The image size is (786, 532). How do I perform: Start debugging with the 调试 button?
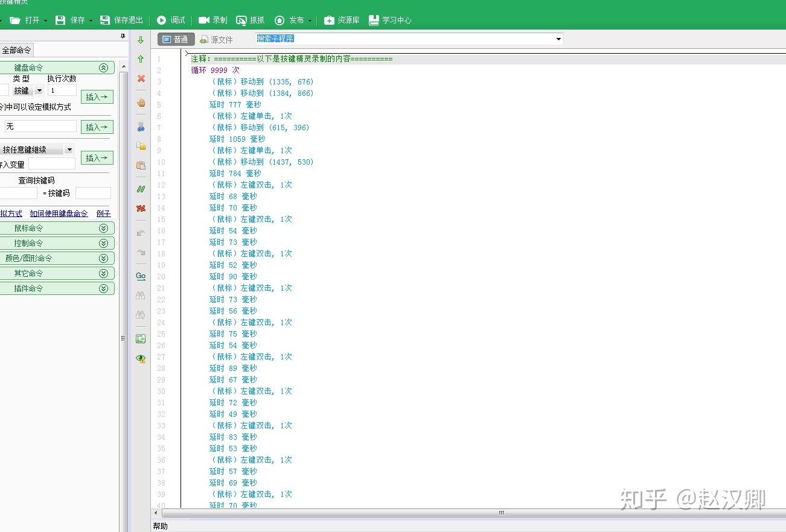(x=171, y=20)
